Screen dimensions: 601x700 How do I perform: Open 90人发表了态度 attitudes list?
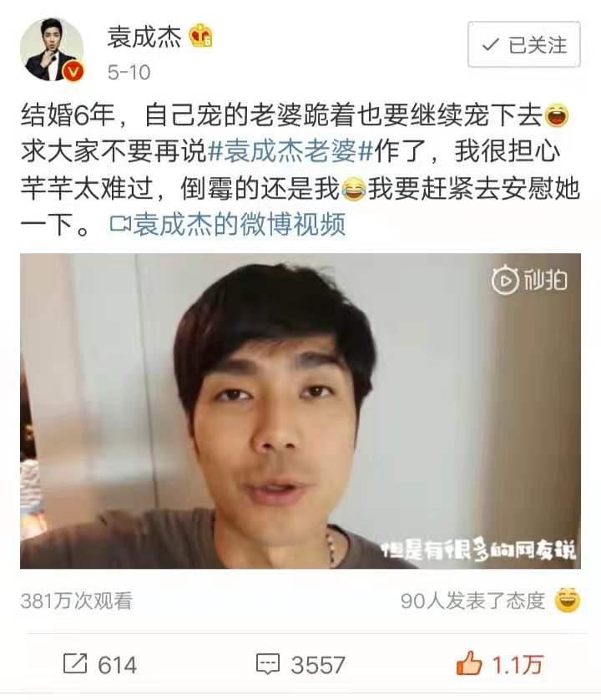coord(473,601)
